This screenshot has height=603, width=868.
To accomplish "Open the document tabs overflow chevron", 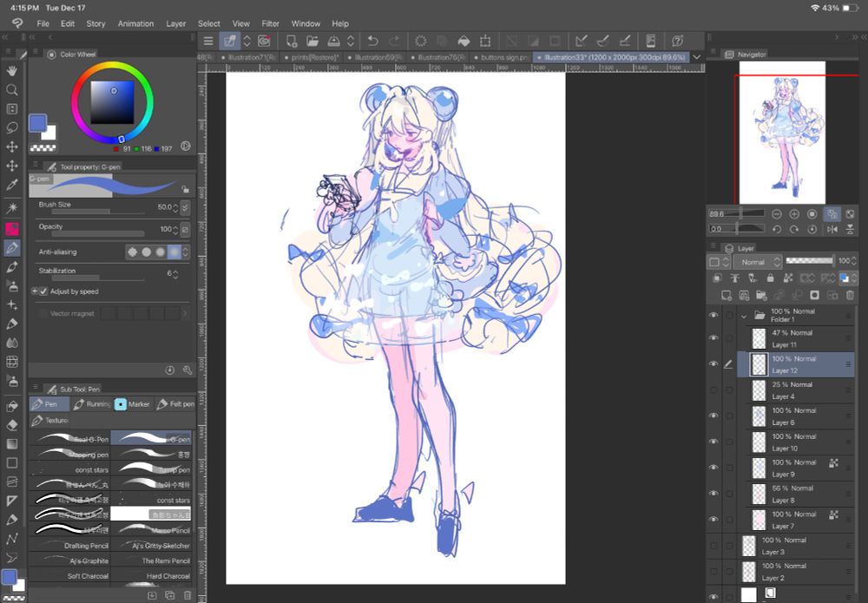I will pos(696,57).
